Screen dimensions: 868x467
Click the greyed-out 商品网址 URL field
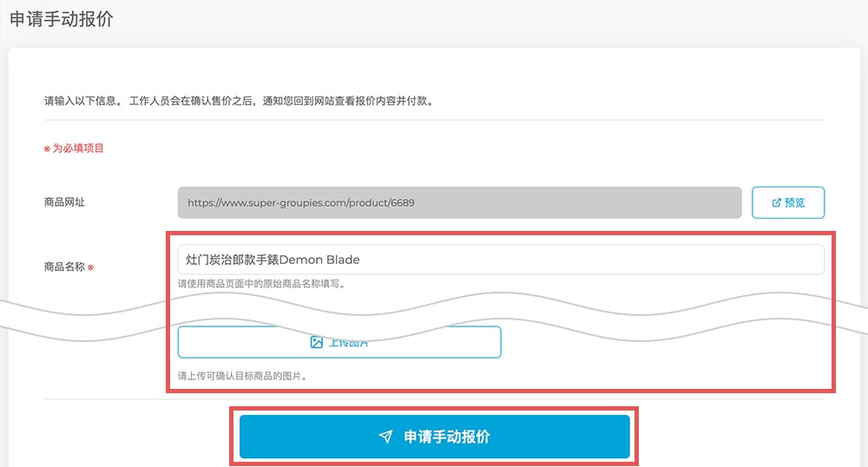tap(459, 202)
